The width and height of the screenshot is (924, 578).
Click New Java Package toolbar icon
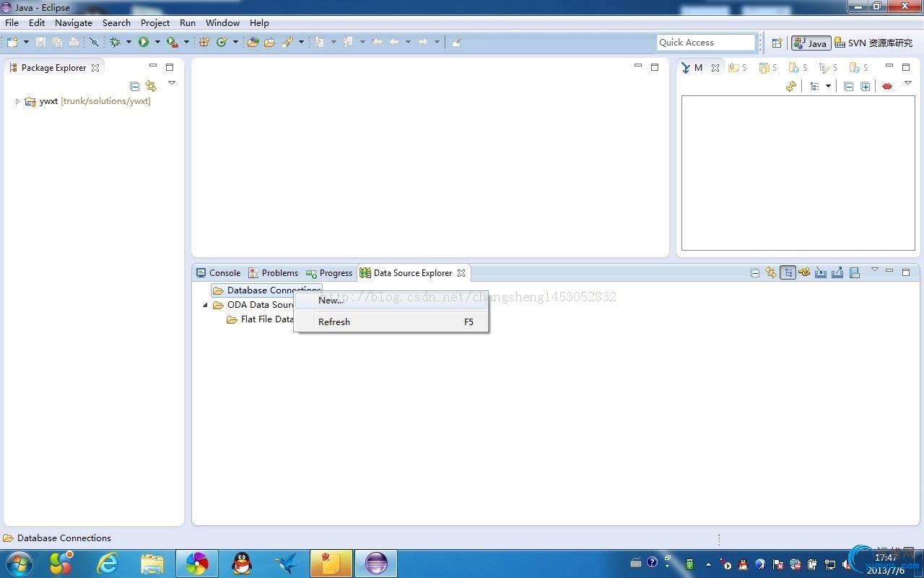[x=204, y=43]
